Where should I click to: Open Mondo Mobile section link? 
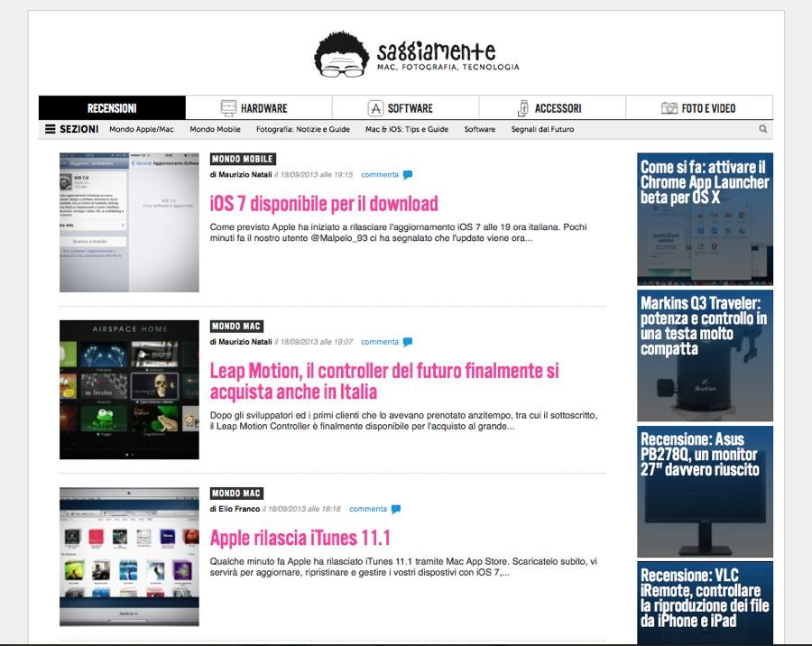click(215, 129)
